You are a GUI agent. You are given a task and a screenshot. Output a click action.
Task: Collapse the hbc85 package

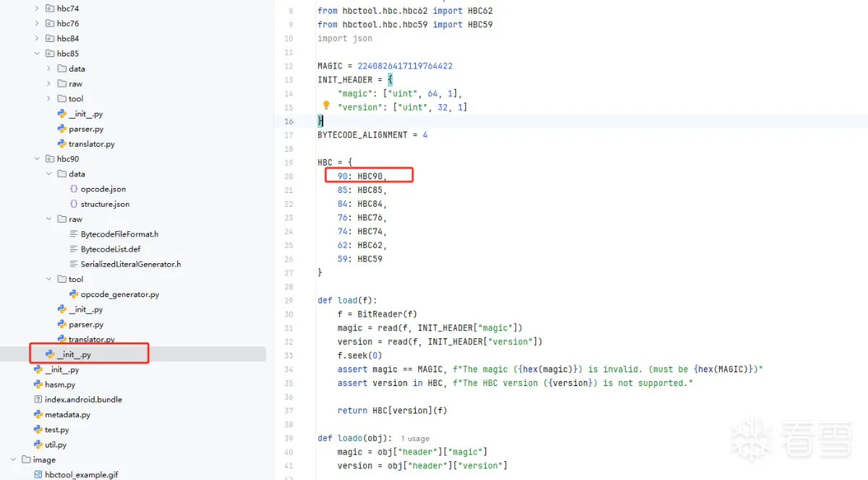37,53
